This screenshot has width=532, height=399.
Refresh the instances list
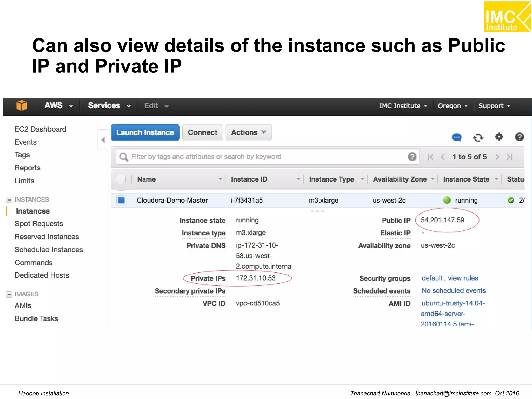pos(478,137)
